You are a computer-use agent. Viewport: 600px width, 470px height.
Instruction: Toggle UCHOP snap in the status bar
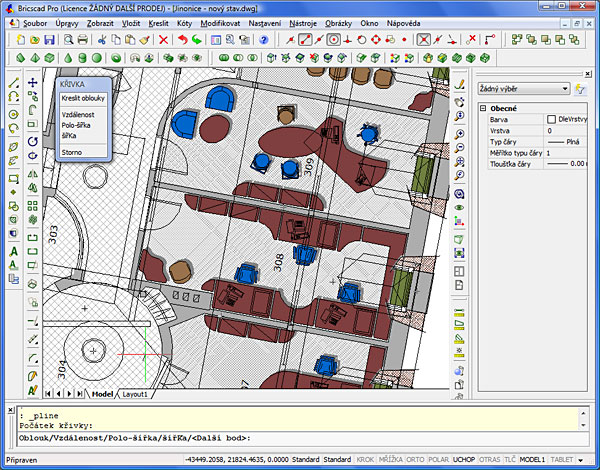click(463, 458)
